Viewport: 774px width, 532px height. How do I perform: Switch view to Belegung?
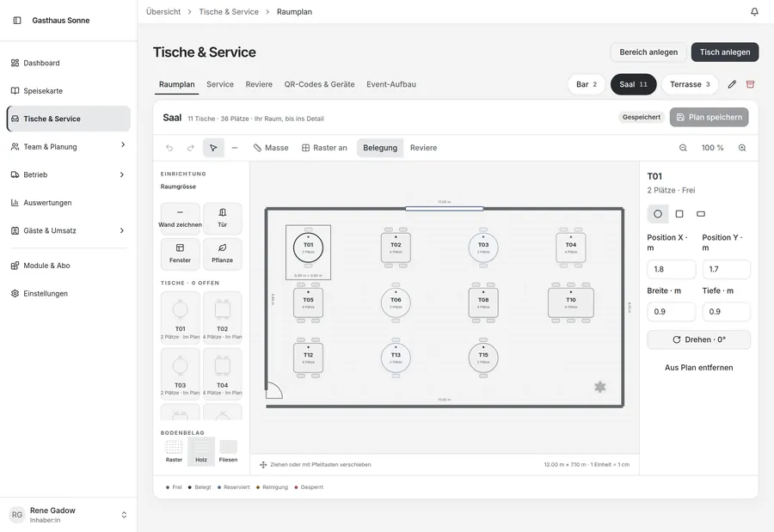coord(380,148)
